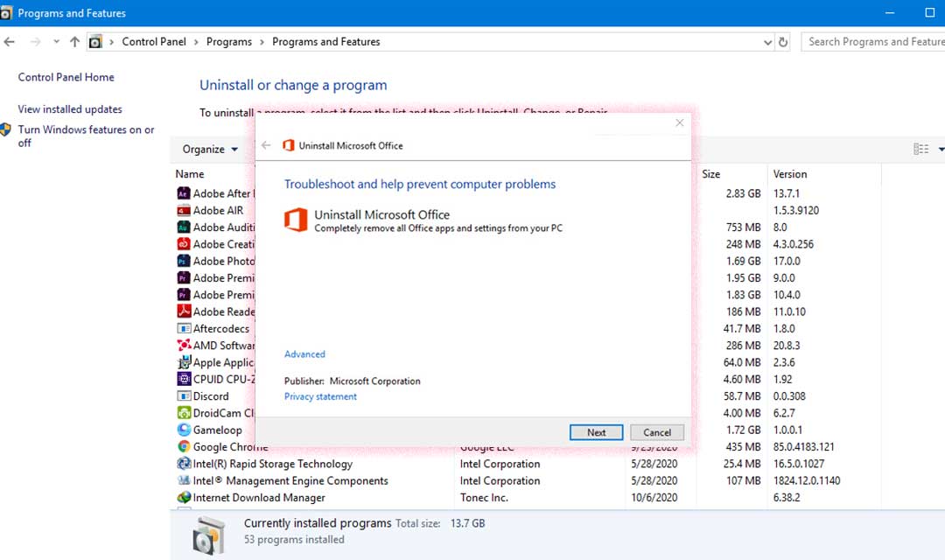Go forward in the Control Panel window
This screenshot has height=560, width=945.
coord(36,42)
